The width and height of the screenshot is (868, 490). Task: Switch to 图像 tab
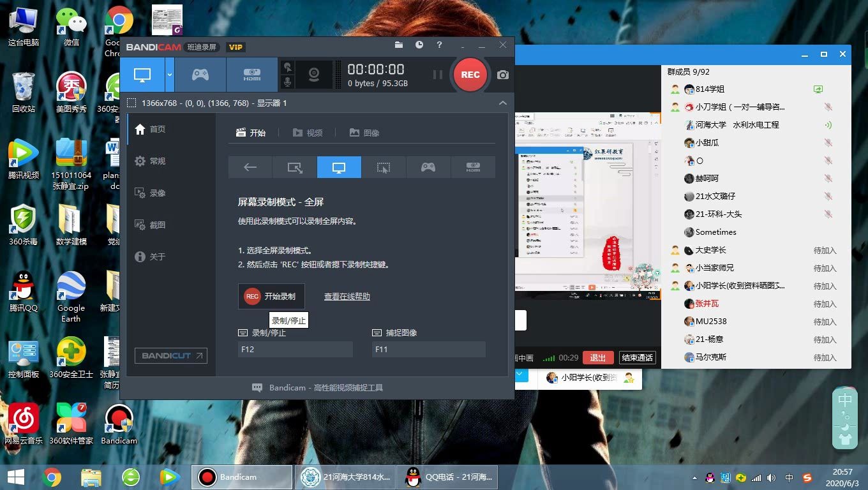[x=364, y=133]
